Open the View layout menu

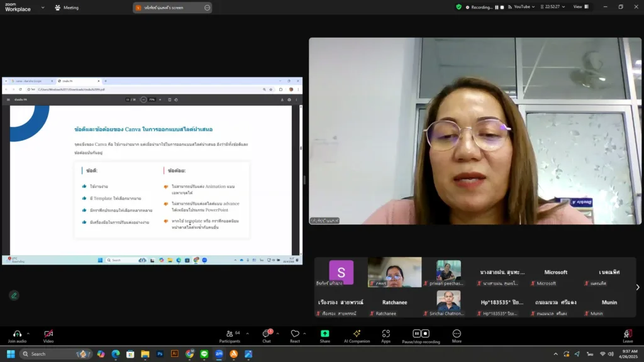(580, 7)
